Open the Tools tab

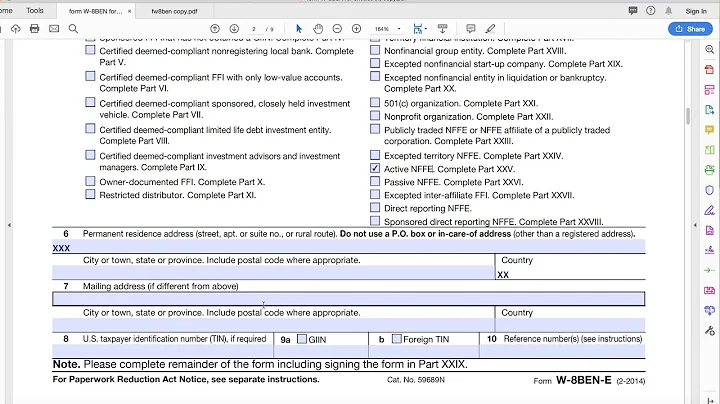click(35, 10)
